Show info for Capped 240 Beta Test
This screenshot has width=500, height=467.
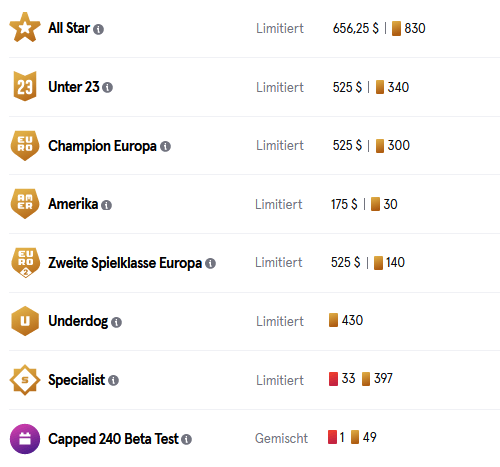(x=186, y=439)
